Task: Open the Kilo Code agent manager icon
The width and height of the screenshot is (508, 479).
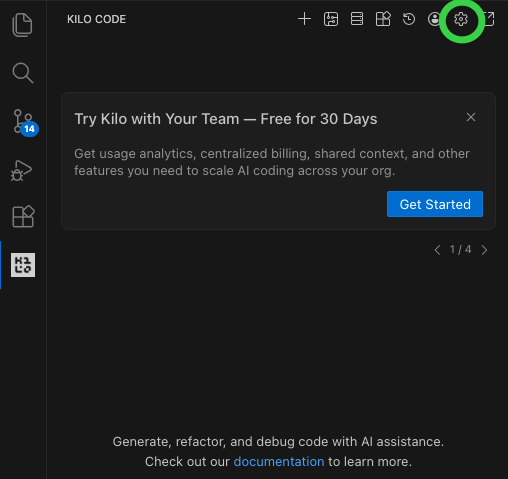Action: click(x=331, y=19)
